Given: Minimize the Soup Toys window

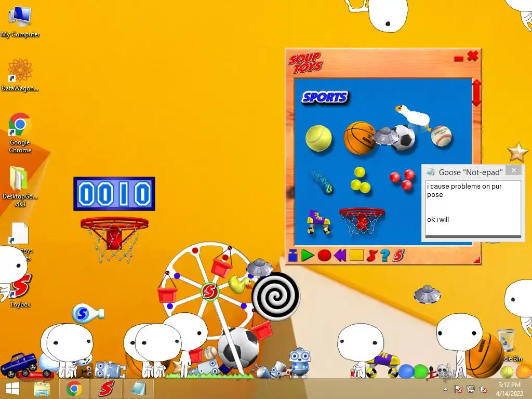Looking at the screenshot, I should tap(458, 59).
